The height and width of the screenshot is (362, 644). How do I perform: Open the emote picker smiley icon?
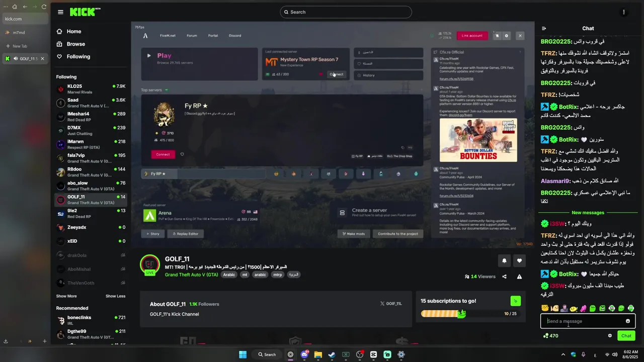pos(627,321)
